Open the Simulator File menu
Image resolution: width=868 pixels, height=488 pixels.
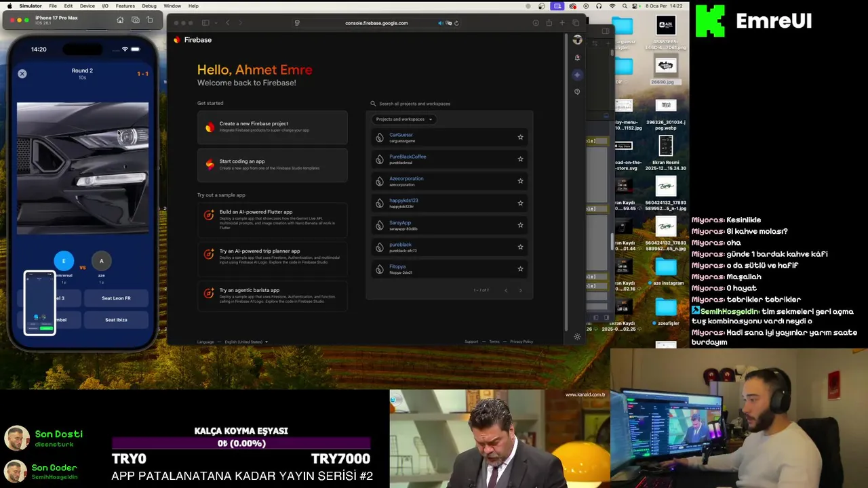point(52,6)
